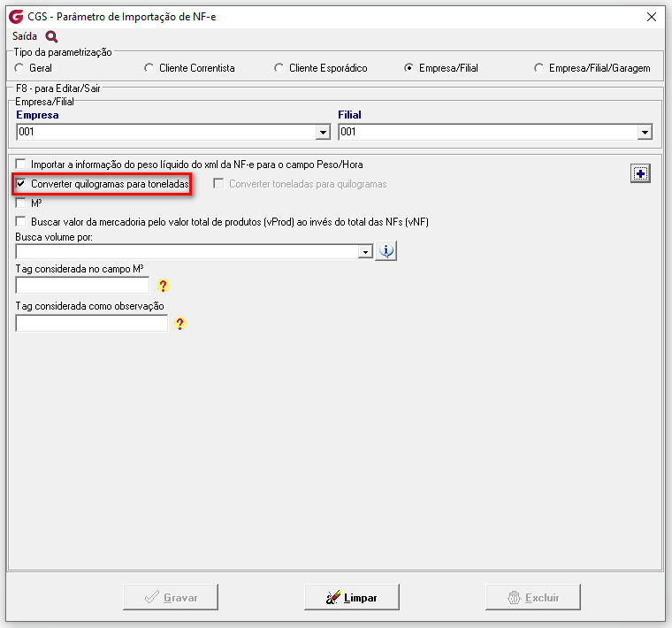672x628 pixels.
Task: Enable Importar peso líquido do xml checkbox
Action: coord(20,165)
